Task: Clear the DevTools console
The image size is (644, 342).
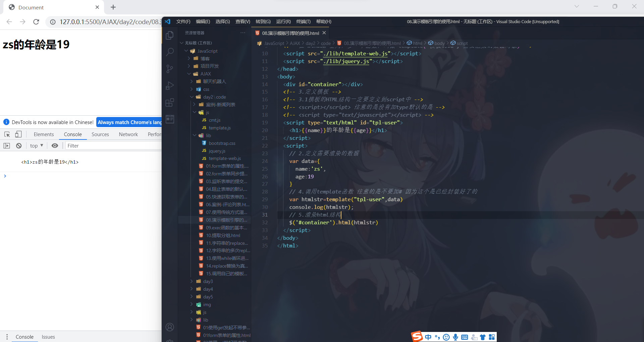Action: click(19, 146)
